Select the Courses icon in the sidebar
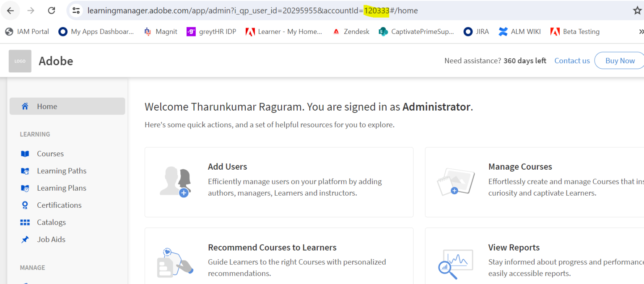This screenshot has width=644, height=284. [x=25, y=153]
